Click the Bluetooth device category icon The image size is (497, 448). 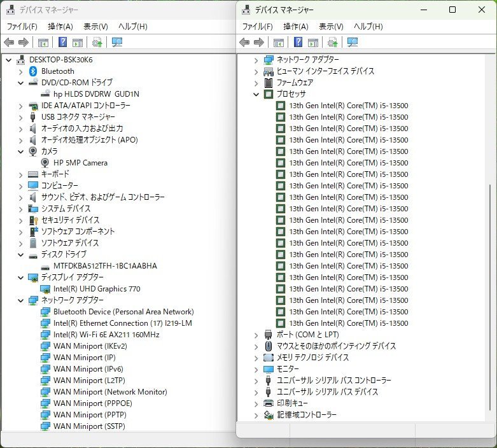[x=33, y=71]
